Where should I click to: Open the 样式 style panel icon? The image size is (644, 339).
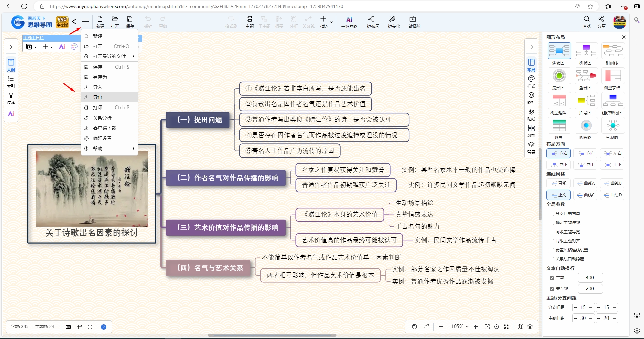(531, 82)
